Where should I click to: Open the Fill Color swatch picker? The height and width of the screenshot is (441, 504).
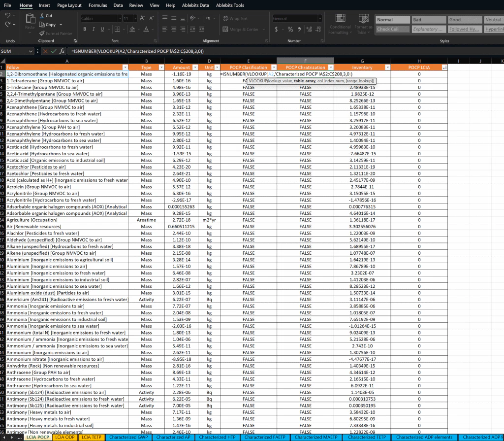[139, 30]
